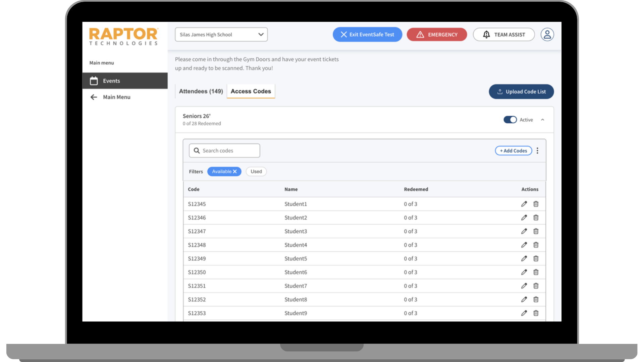Click trash icon for Student6 row
This screenshot has width=644, height=362.
point(536,272)
